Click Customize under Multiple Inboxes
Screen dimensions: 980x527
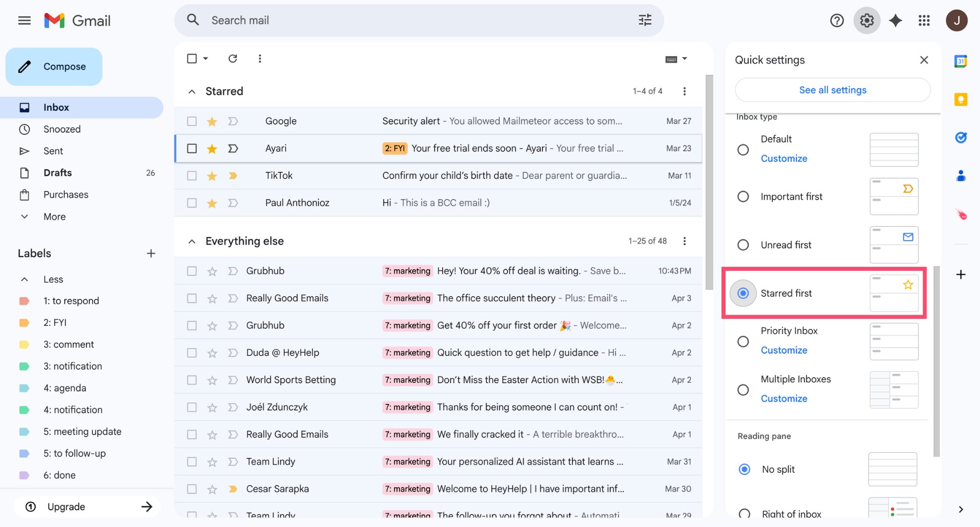784,399
